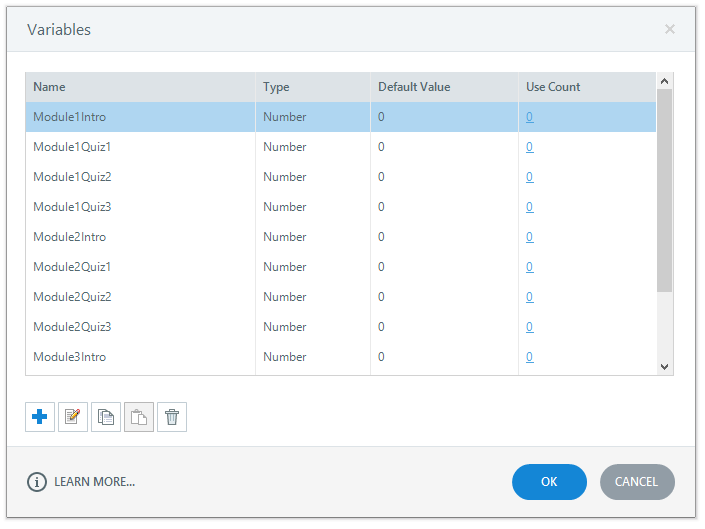Click the Edit Variable pencil icon
Image resolution: width=705 pixels, height=529 pixels.
pos(73,417)
